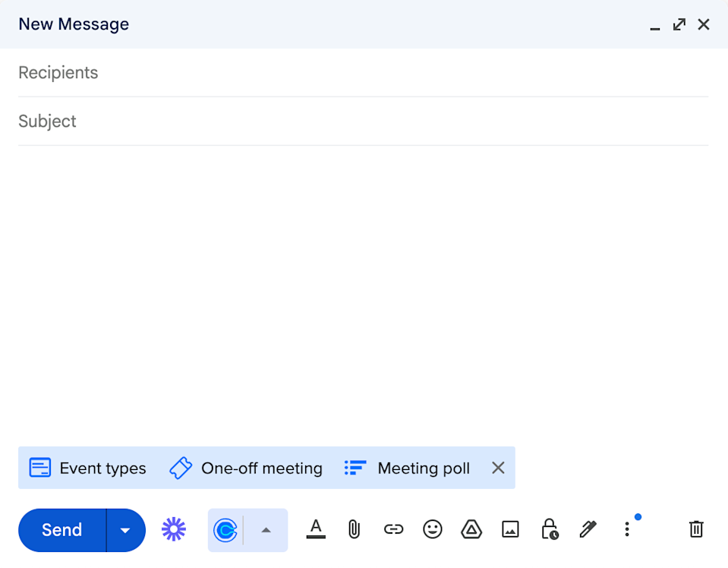Insert a hyperlink into the email
728x568 pixels.
[393, 529]
